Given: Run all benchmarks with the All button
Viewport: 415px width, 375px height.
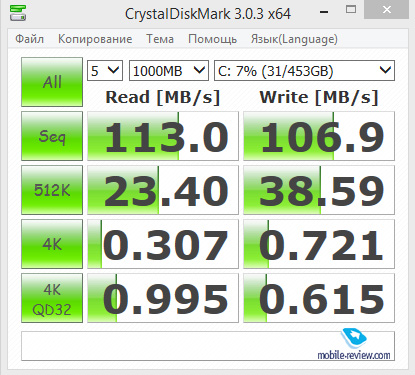Looking at the screenshot, I should coord(52,82).
